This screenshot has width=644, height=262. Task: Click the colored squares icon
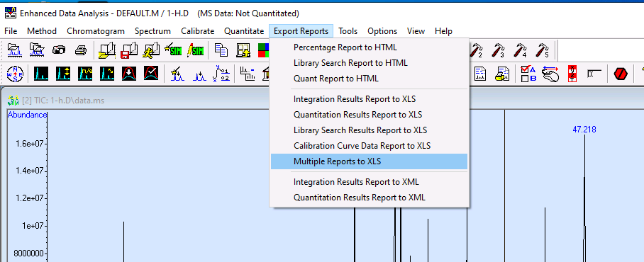pos(264,50)
